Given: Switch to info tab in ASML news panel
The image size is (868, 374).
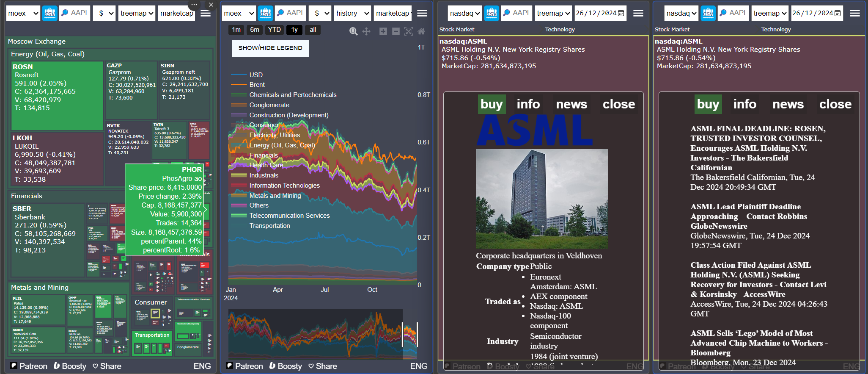Looking at the screenshot, I should 744,104.
